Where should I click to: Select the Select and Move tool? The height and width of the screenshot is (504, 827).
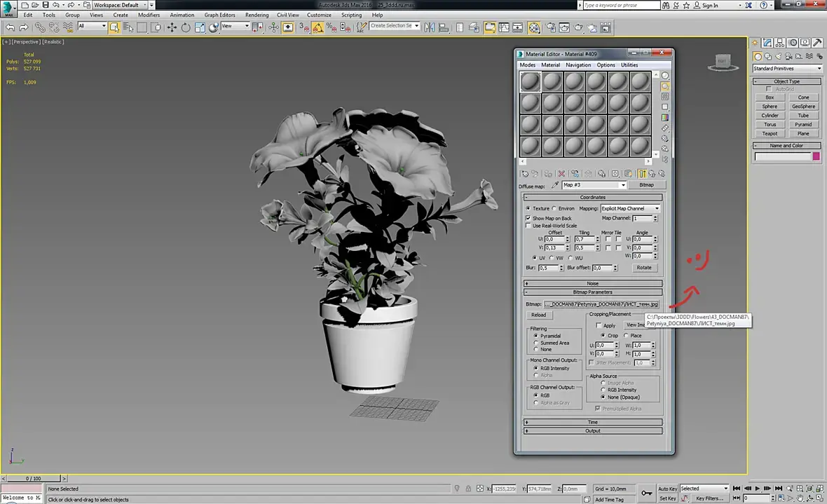point(170,27)
